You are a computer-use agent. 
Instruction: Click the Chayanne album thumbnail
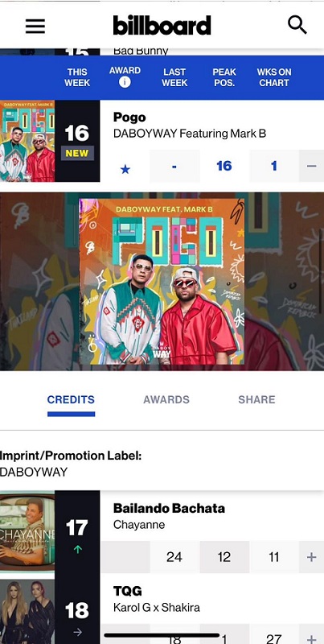point(27,531)
